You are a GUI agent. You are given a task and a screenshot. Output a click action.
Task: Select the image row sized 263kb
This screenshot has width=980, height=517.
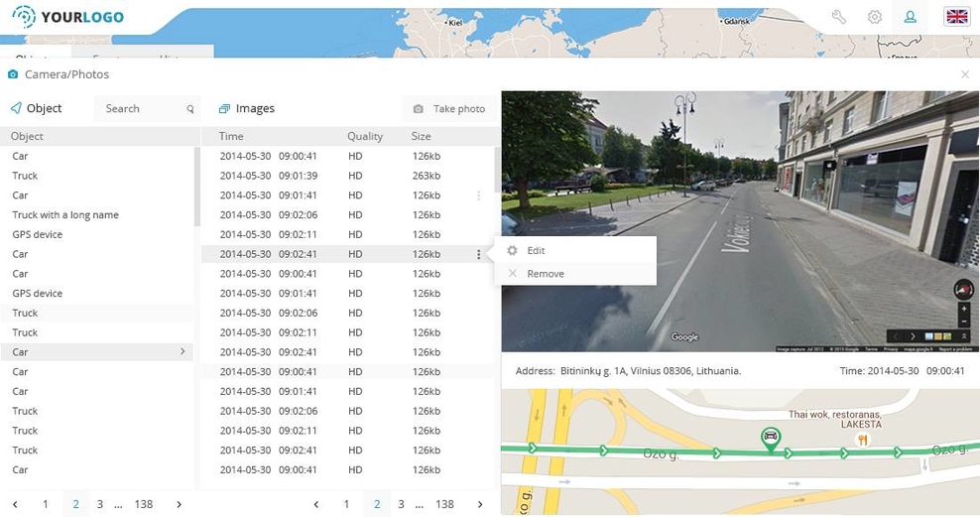click(347, 176)
